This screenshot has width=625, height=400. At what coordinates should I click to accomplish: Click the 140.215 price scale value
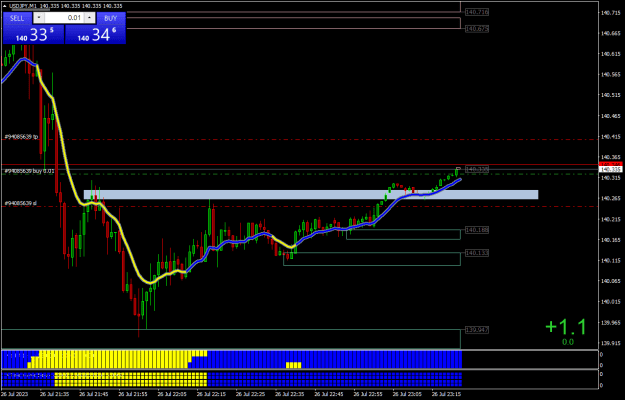pyautogui.click(x=609, y=219)
